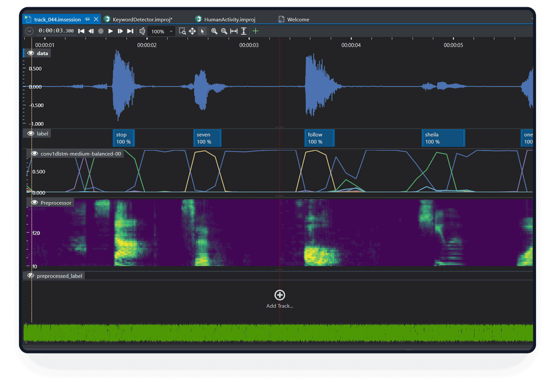This screenshot has width=555, height=392.
Task: Expand the circular chevron menu beside the timecode
Action: point(29,31)
